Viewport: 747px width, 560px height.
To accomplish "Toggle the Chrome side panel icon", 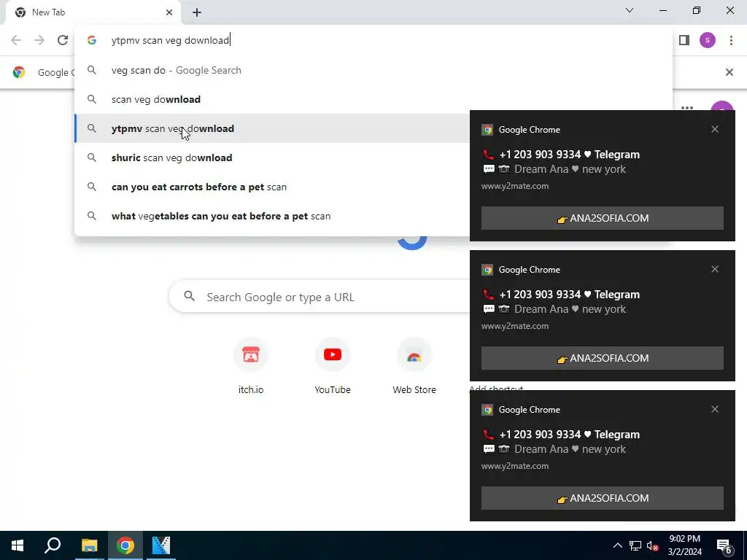I will (684, 41).
